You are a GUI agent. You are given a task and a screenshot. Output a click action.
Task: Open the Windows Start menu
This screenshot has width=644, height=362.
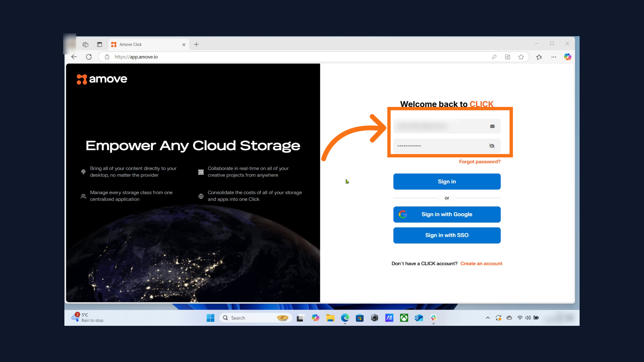210,318
